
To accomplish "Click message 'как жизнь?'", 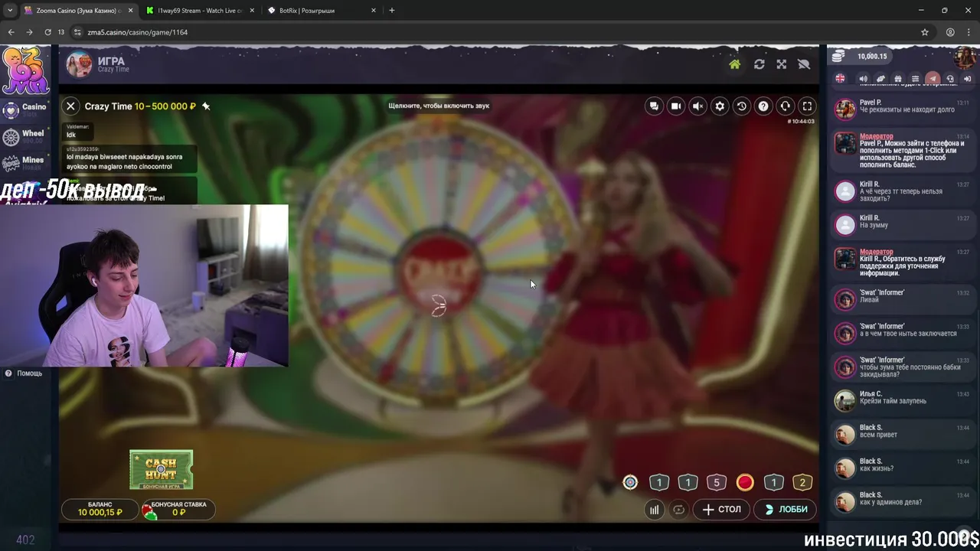I will point(877,468).
